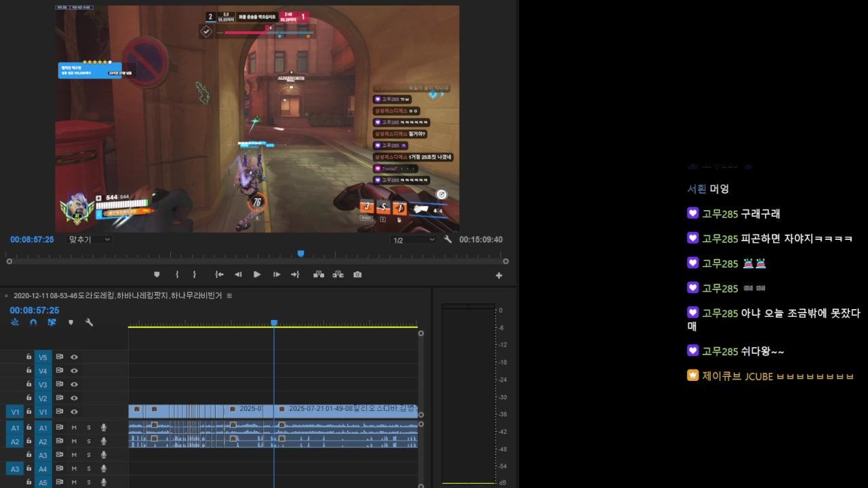Lock the V5 track

click(x=28, y=357)
